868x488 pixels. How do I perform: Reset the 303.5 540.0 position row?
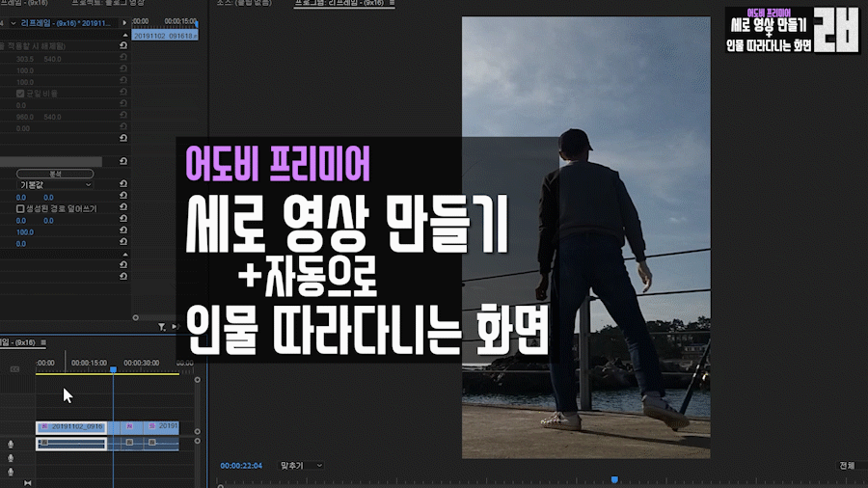click(x=122, y=58)
